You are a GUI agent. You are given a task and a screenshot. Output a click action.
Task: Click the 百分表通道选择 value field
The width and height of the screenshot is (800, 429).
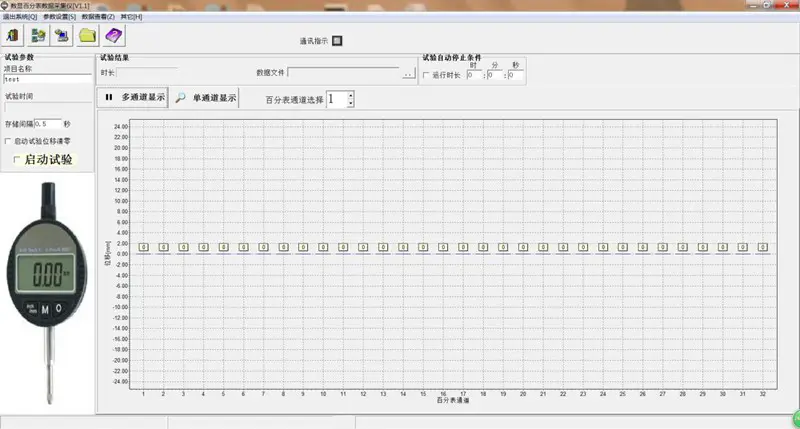[x=337, y=99]
